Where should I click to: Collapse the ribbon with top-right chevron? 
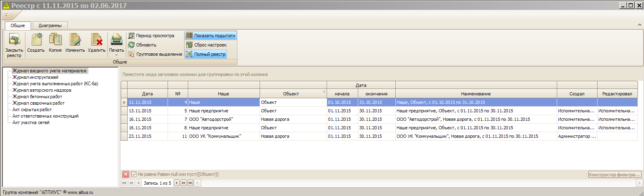tap(640, 25)
